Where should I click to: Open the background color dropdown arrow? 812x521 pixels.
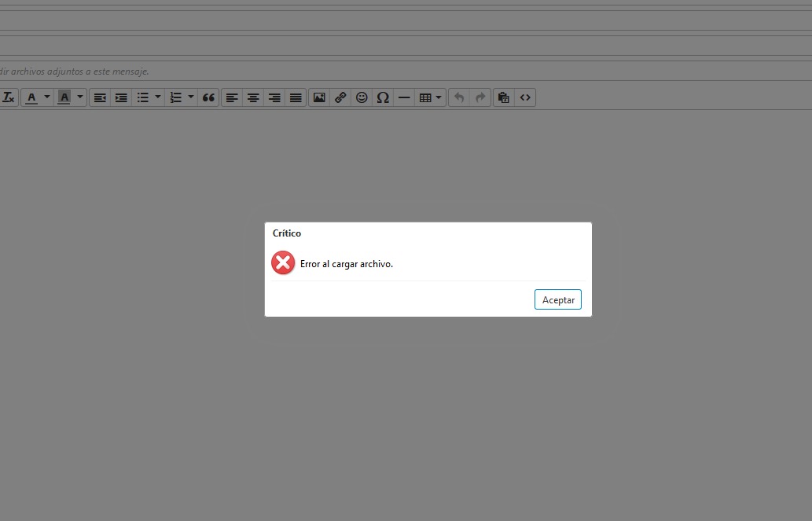pyautogui.click(x=79, y=97)
